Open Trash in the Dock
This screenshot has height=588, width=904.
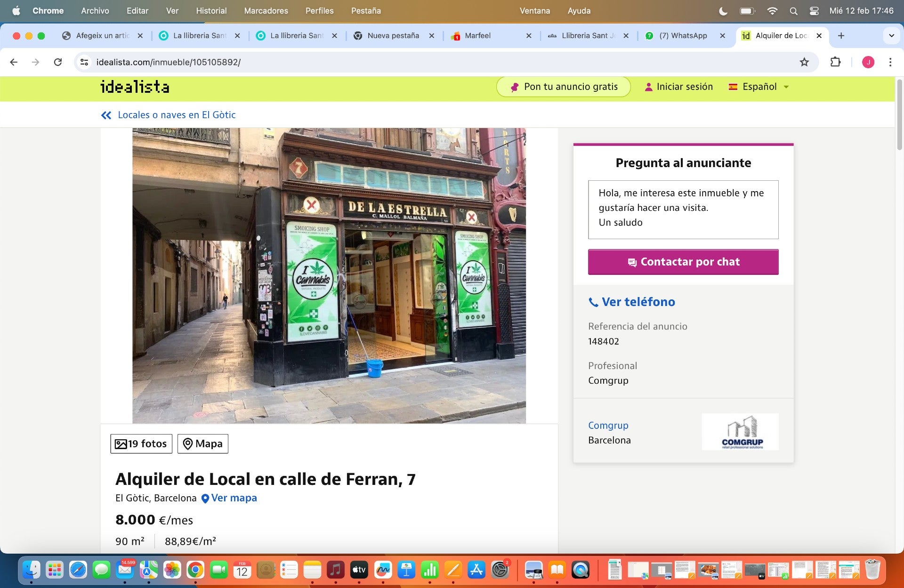[872, 570]
